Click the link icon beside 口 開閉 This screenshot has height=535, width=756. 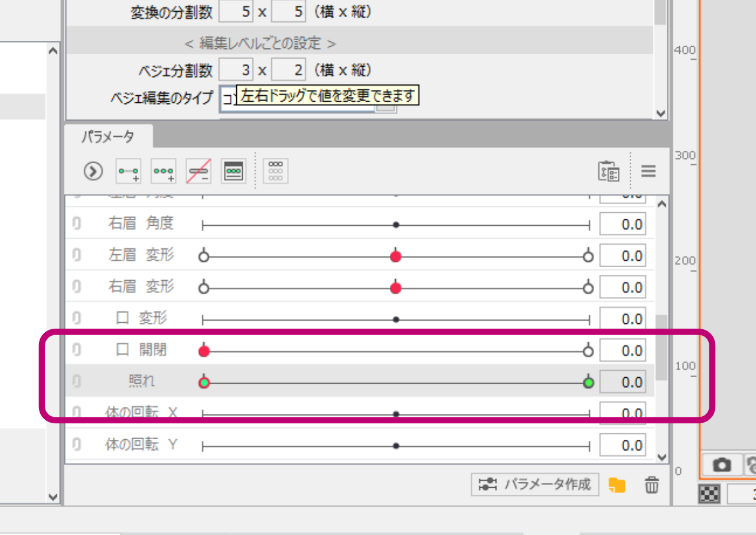pyautogui.click(x=76, y=351)
